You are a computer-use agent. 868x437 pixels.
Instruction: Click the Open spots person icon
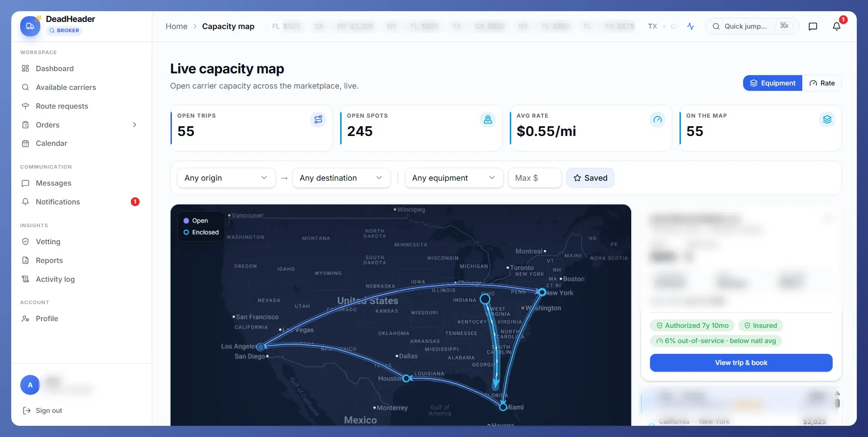click(487, 119)
